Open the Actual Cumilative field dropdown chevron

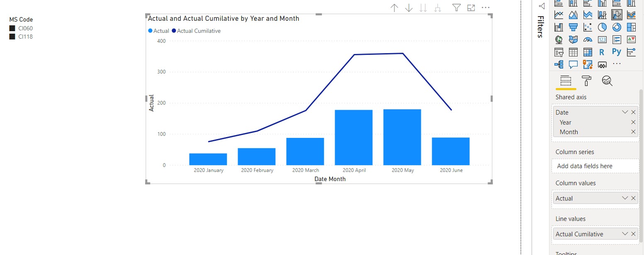pyautogui.click(x=625, y=234)
